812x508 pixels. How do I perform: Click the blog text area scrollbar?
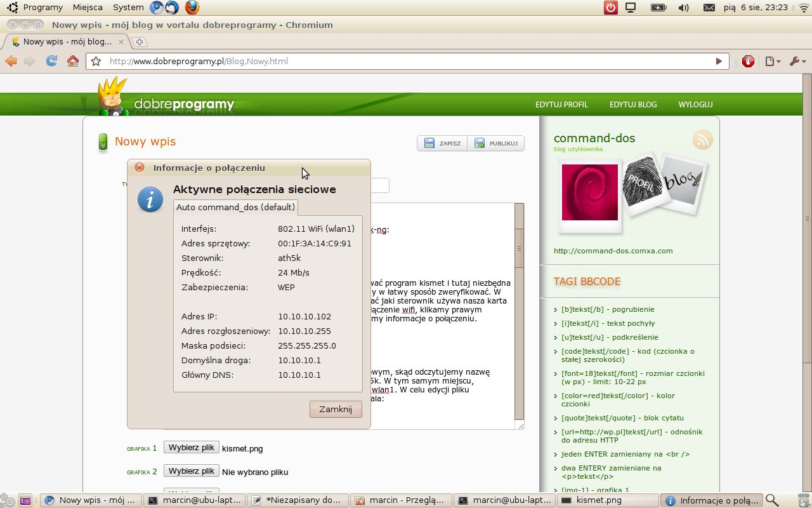coord(519,311)
